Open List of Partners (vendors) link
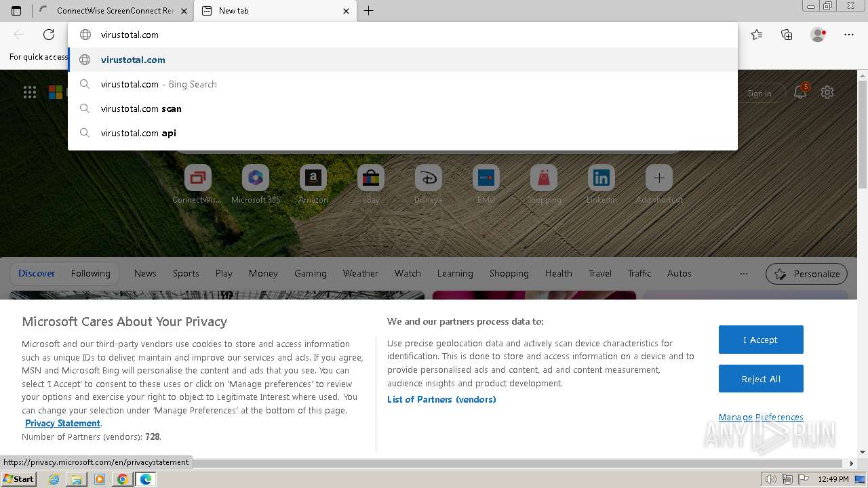Screen dimensions: 868x488 click(441, 399)
